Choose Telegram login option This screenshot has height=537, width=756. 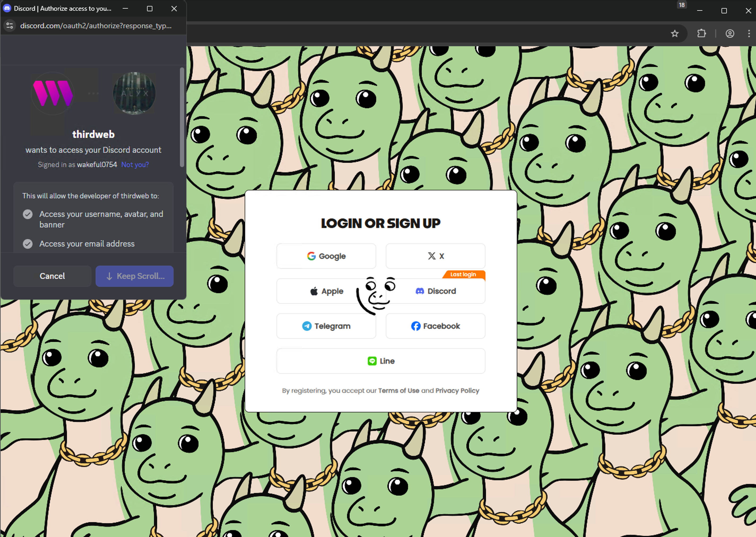coord(326,326)
